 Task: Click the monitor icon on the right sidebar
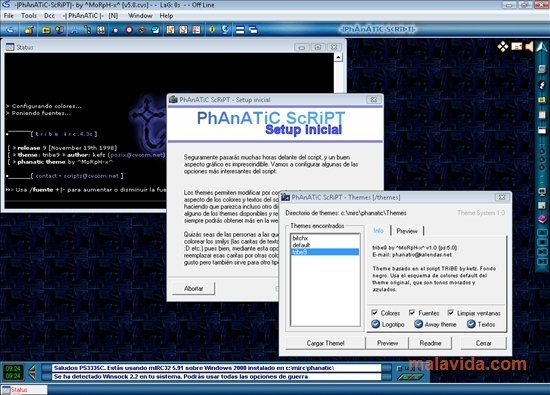point(542,192)
